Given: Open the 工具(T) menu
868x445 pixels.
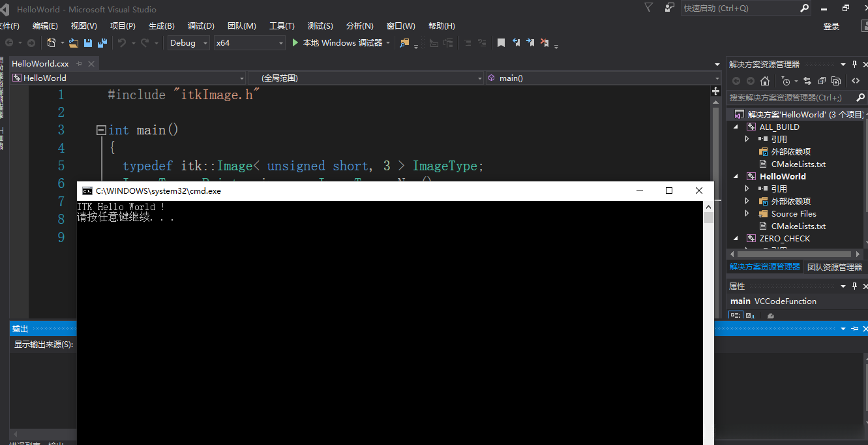Looking at the screenshot, I should pyautogui.click(x=282, y=26).
